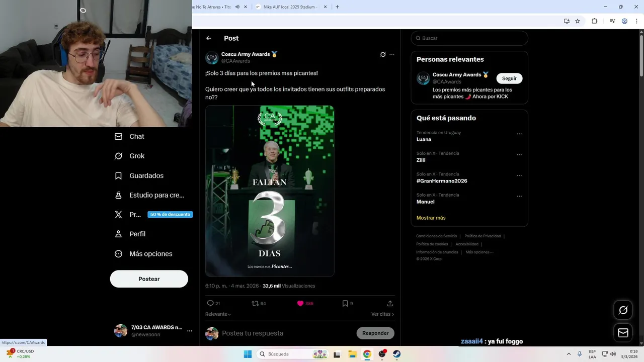Open a new browser tab

(337, 7)
